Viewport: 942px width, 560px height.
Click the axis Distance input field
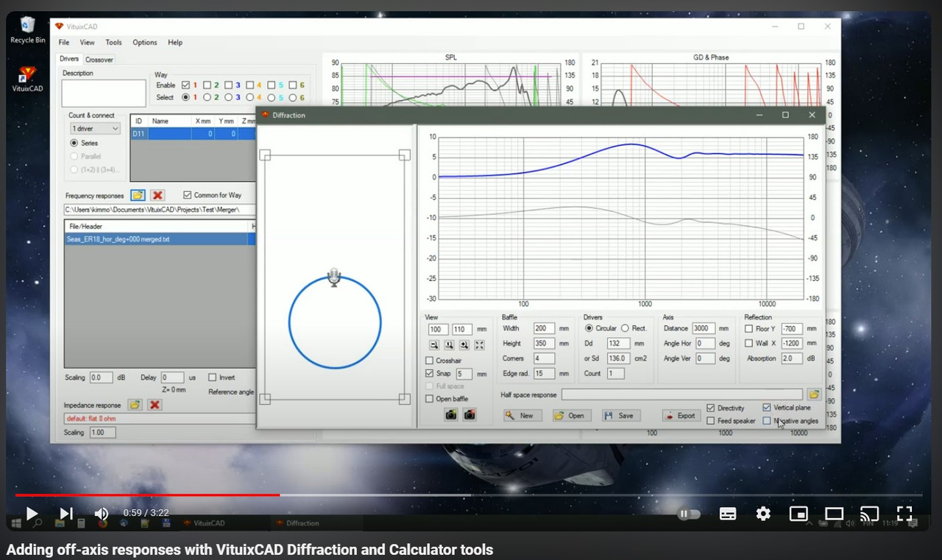704,329
